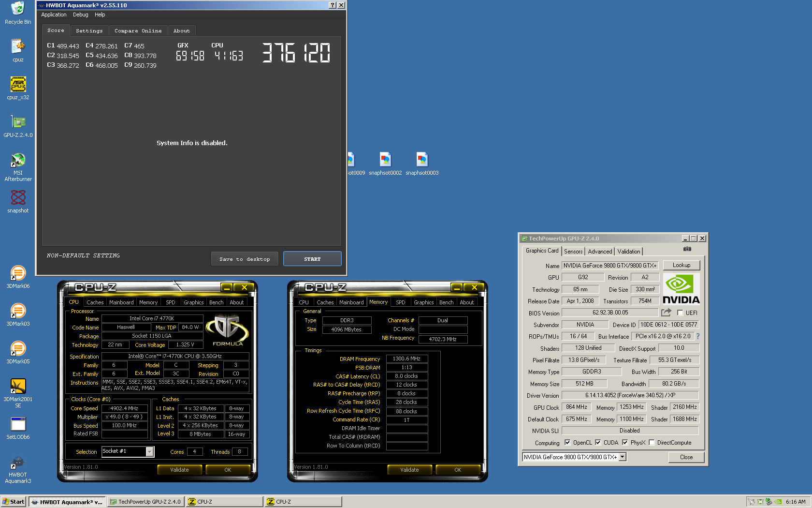Open the snaphsot0002 file icon
The width and height of the screenshot is (812, 508).
click(x=385, y=164)
